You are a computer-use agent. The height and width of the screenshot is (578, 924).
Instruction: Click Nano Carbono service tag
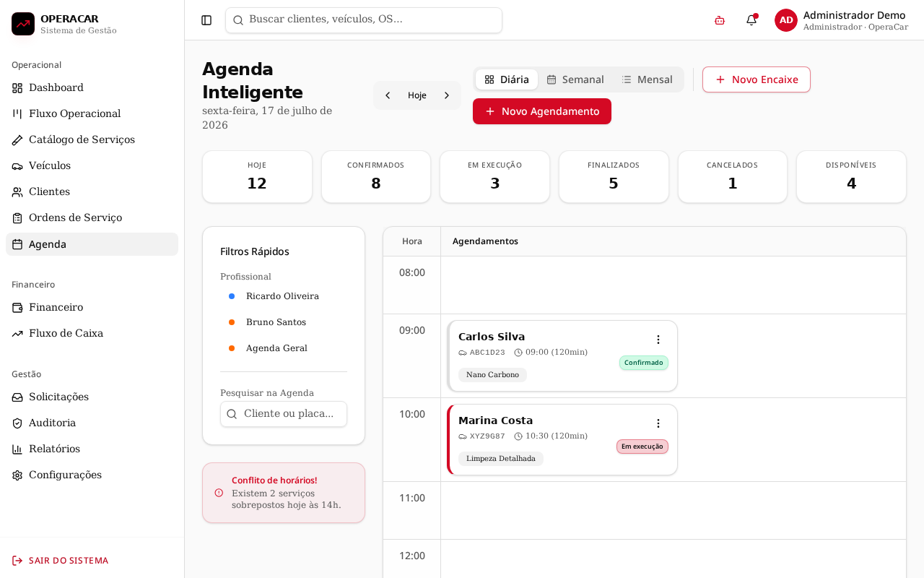pos(492,375)
